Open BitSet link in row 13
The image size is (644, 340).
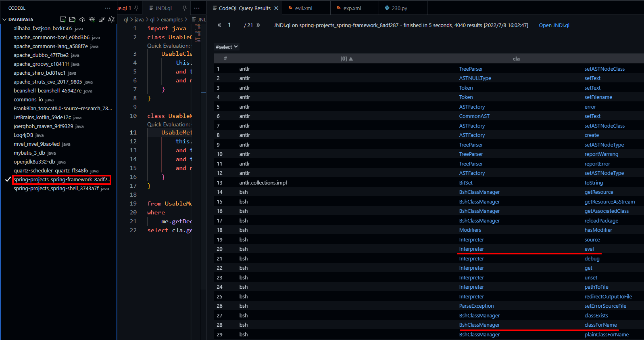tap(466, 183)
